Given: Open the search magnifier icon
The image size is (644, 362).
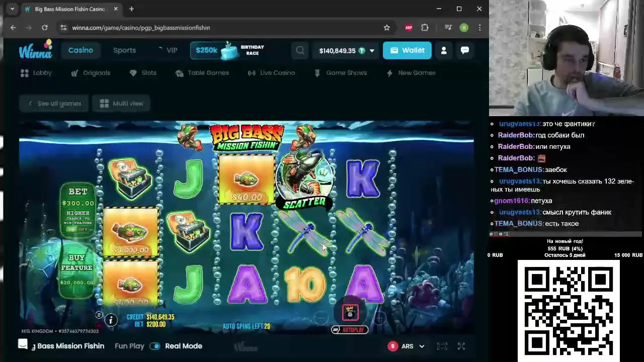Looking at the screenshot, I should (x=300, y=50).
